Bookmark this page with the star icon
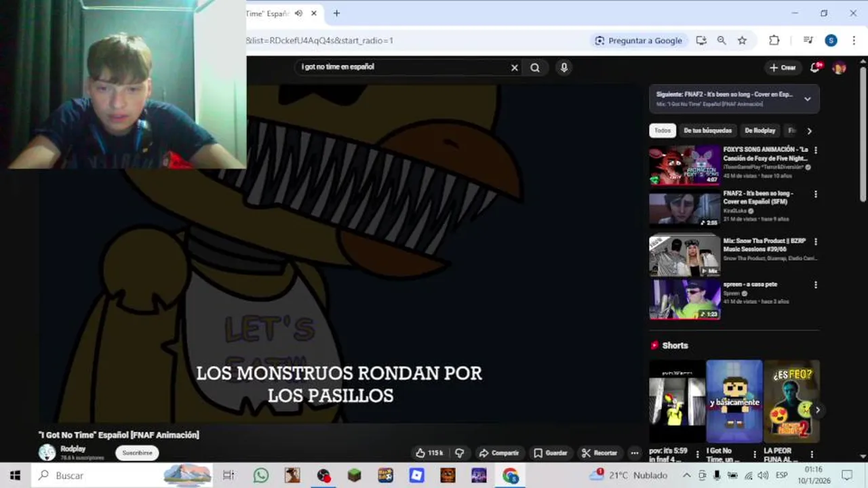 [x=743, y=41]
